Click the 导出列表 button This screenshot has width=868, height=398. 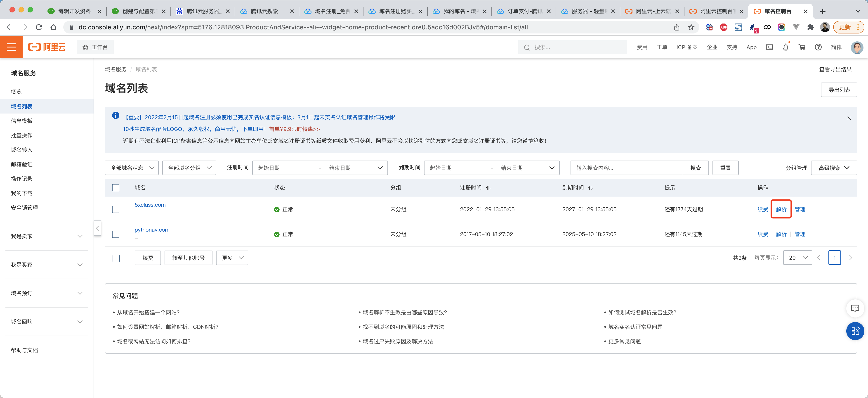coord(839,90)
